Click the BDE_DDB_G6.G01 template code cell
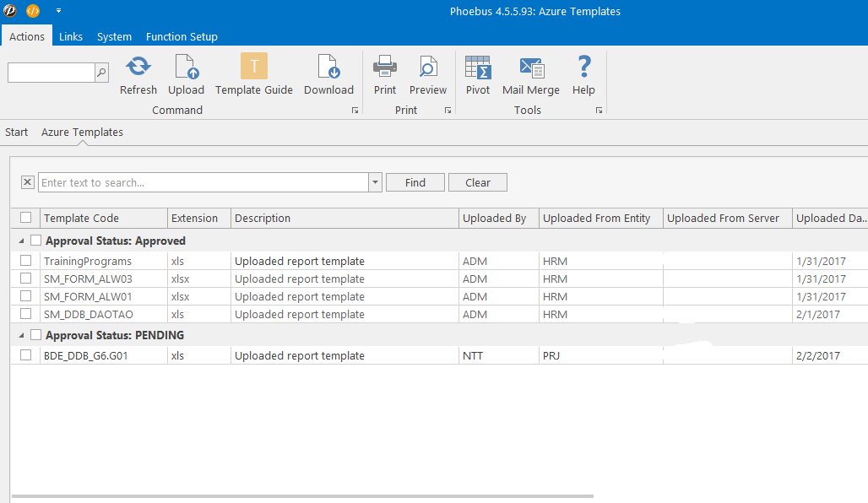868x503 pixels. tap(104, 356)
